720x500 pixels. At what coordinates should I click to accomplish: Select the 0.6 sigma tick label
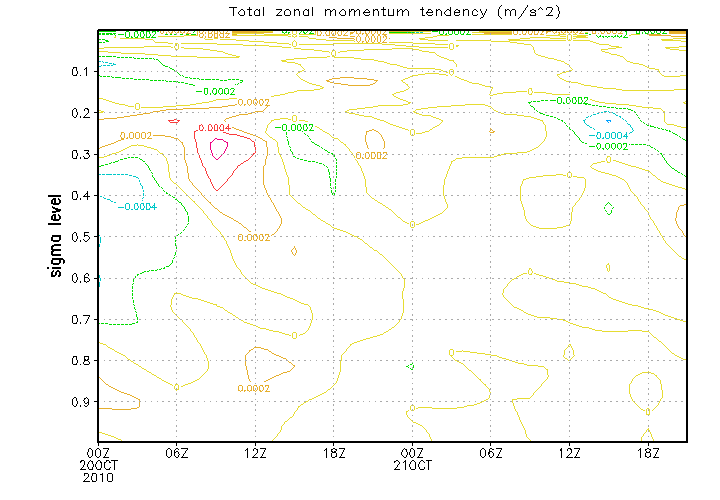[x=81, y=278]
